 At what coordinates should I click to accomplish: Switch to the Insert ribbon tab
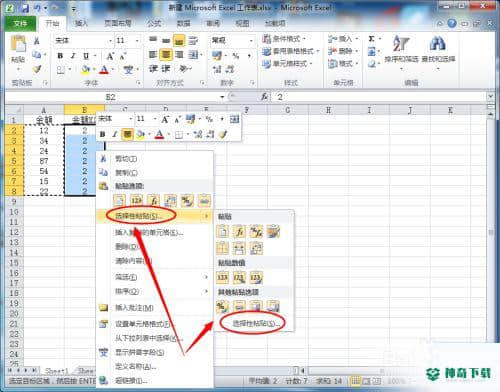click(x=81, y=23)
